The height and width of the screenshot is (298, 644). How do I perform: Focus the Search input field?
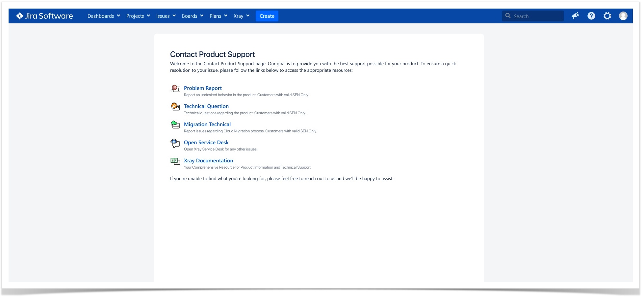click(533, 16)
